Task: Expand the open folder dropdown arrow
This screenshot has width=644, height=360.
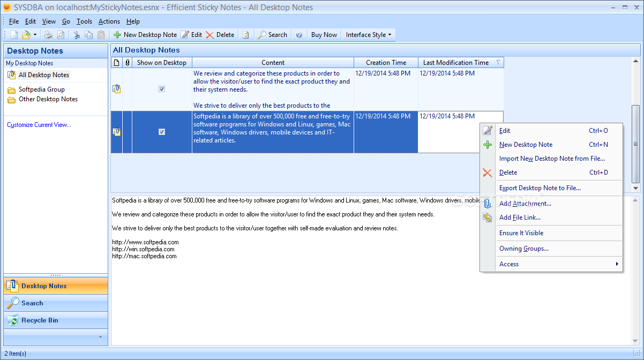Action: [x=35, y=35]
